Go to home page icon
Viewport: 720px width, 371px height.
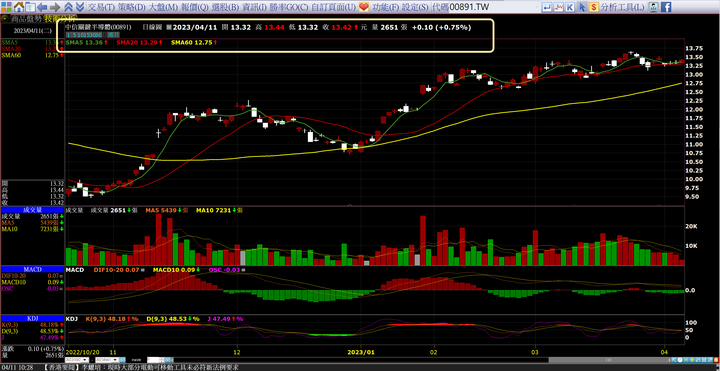pyautogui.click(x=19, y=7)
